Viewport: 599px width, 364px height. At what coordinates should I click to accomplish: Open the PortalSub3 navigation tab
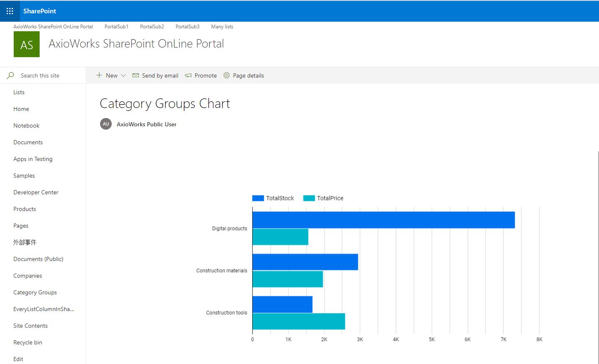[x=188, y=27]
